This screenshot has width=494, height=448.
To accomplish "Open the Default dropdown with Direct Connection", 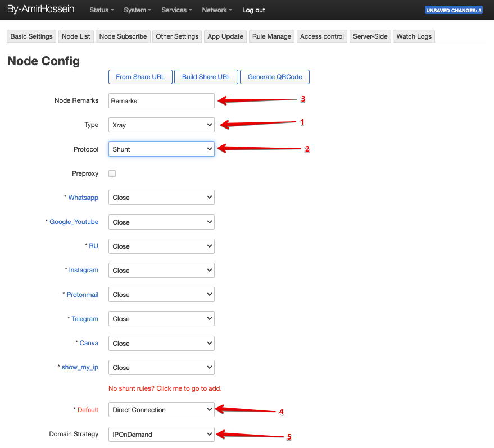I will point(161,410).
